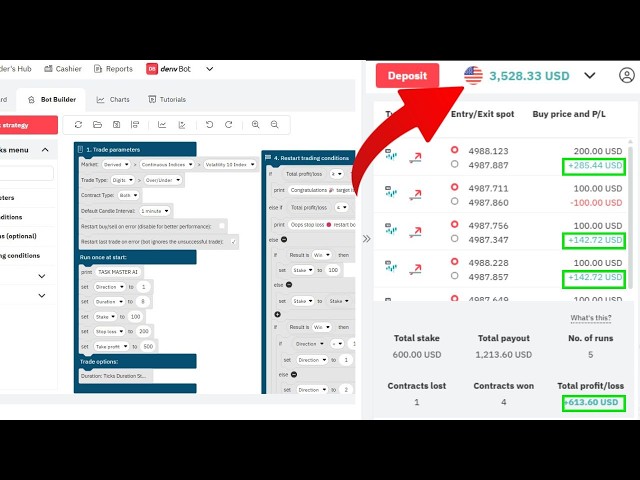Expand the account balance dropdown chevron
This screenshot has height=480, width=640.
(x=590, y=76)
